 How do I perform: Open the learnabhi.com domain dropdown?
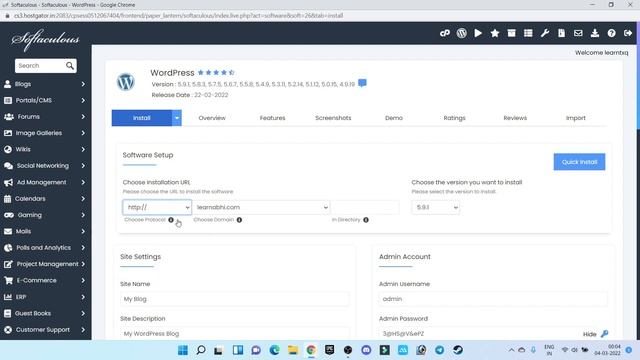pos(262,207)
